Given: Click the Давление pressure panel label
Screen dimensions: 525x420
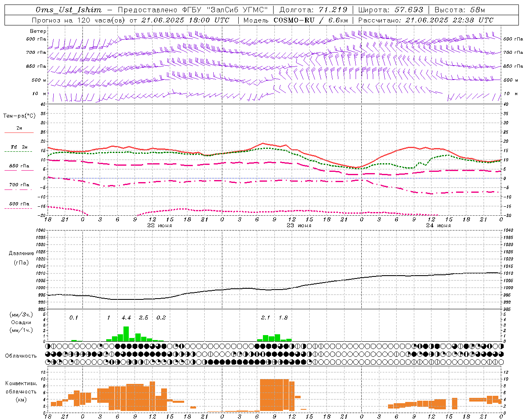Looking at the screenshot, I should [21, 253].
